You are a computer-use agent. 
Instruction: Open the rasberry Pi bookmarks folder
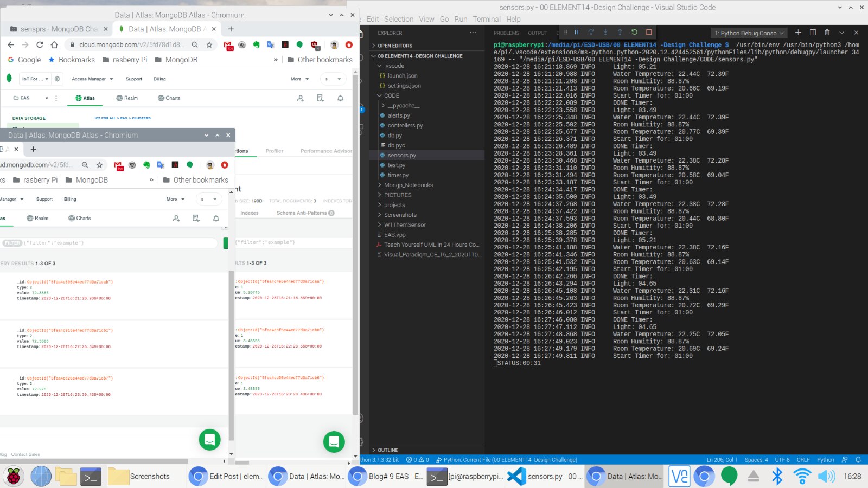[x=125, y=60]
